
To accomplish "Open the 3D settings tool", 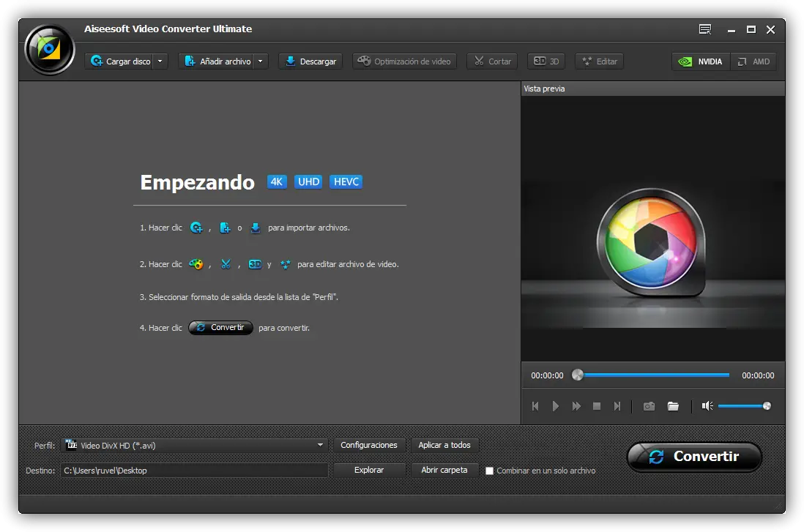I will [546, 61].
